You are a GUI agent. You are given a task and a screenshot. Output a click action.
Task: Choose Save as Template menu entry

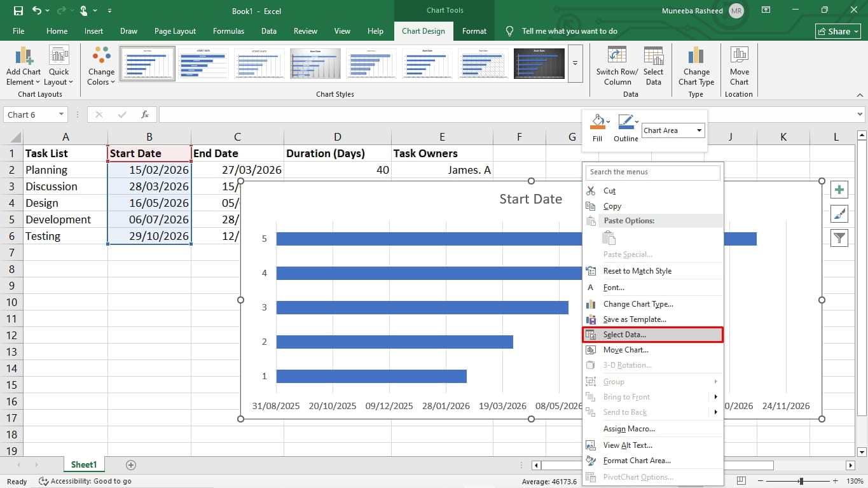pyautogui.click(x=652, y=319)
